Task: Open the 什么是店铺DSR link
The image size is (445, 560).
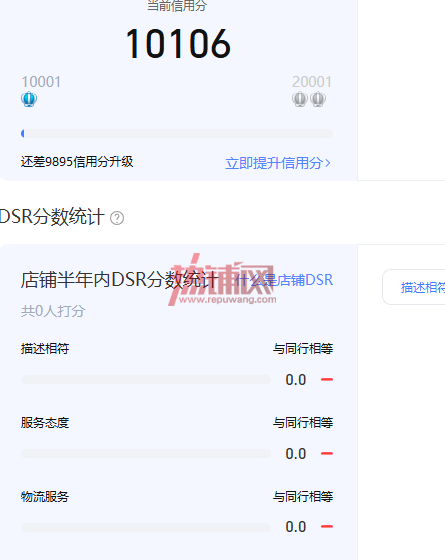Action: coord(284,280)
